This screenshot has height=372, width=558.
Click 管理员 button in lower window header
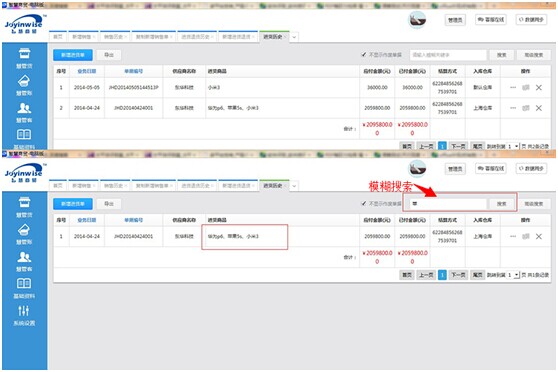pos(455,169)
